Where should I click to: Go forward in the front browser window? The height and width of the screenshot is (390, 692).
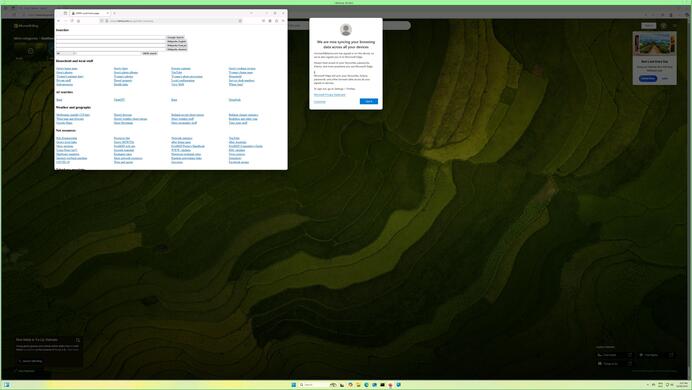click(65, 21)
